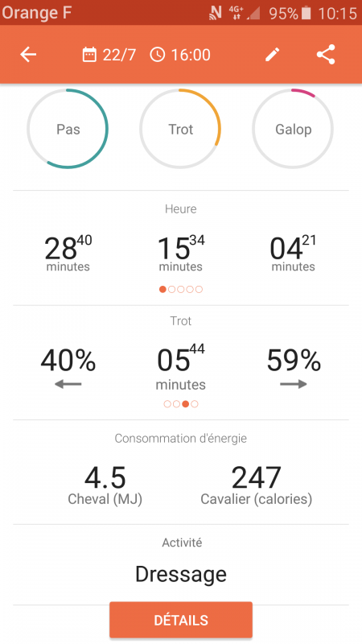The height and width of the screenshot is (644, 362).
Task: Select the Galop gait circle
Action: (x=293, y=129)
